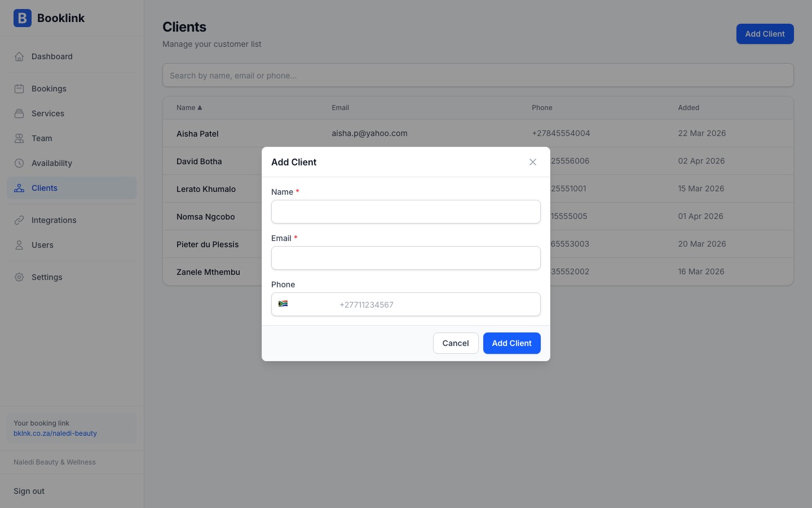Click into the Name input field

click(x=405, y=212)
